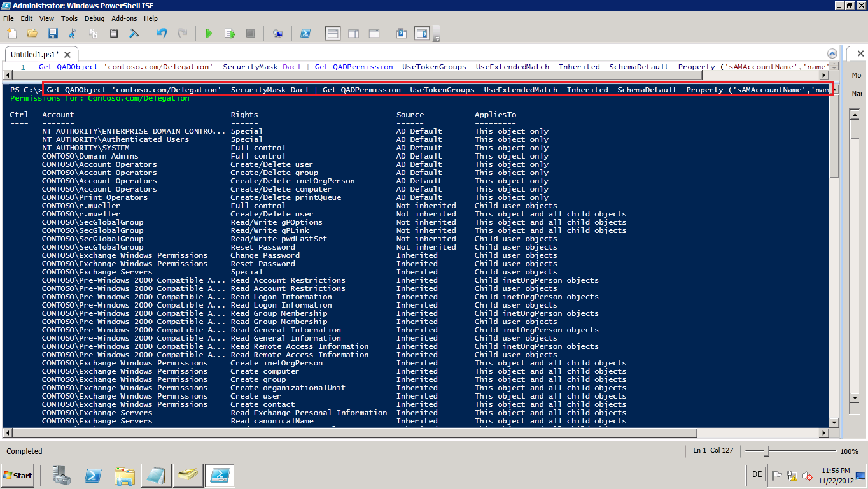Start PowerShell.exe from the toolbar icon
This screenshot has width=868, height=489.
coord(305,33)
